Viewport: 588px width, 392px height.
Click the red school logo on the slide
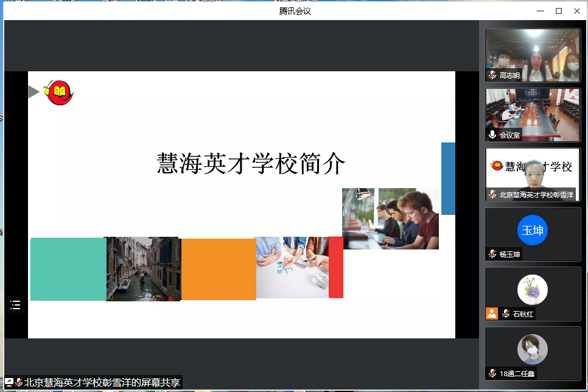pos(60,93)
